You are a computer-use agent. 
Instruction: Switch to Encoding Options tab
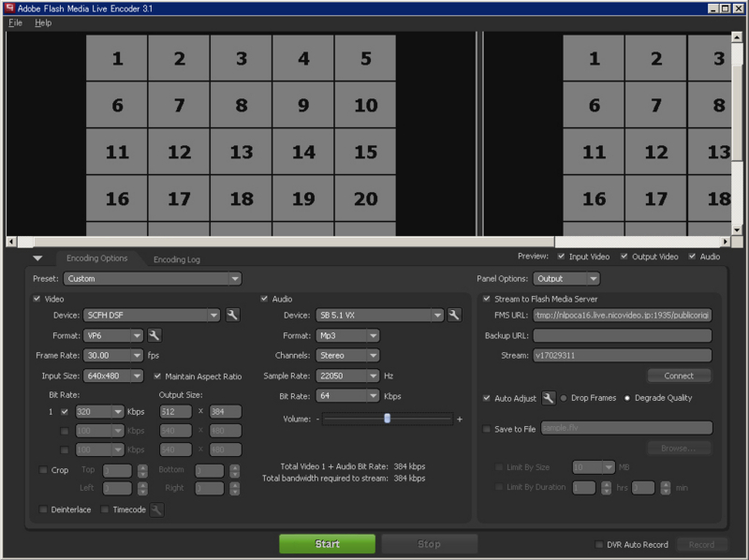click(x=97, y=258)
